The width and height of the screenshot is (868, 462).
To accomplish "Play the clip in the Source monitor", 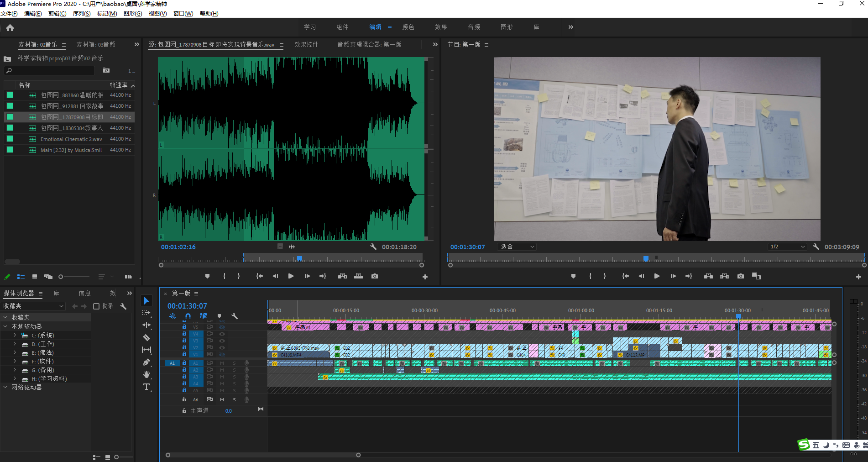I will [x=291, y=276].
